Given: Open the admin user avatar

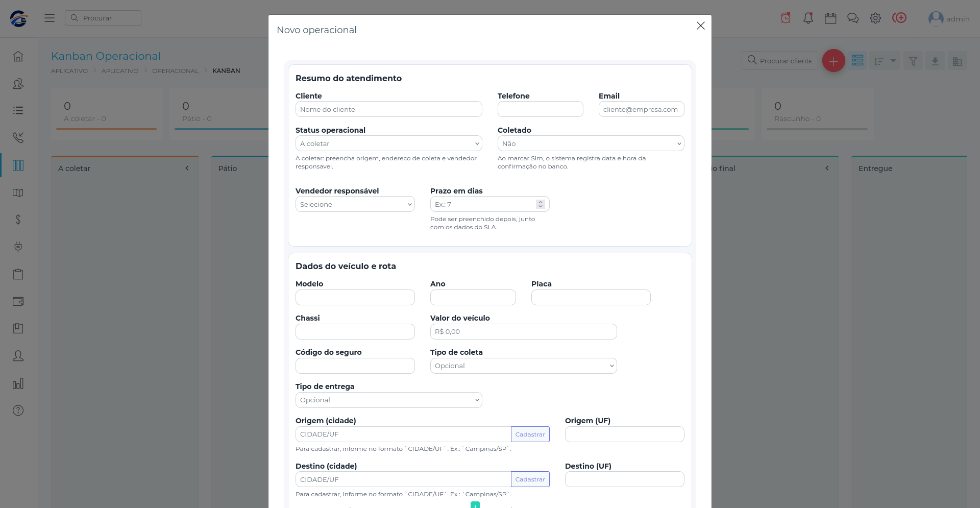Looking at the screenshot, I should (936, 18).
